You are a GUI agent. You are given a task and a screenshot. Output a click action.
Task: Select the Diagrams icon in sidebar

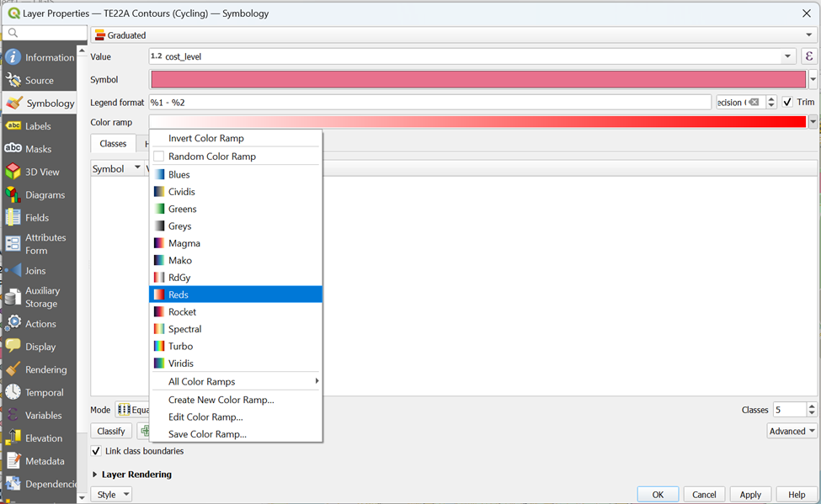[13, 194]
